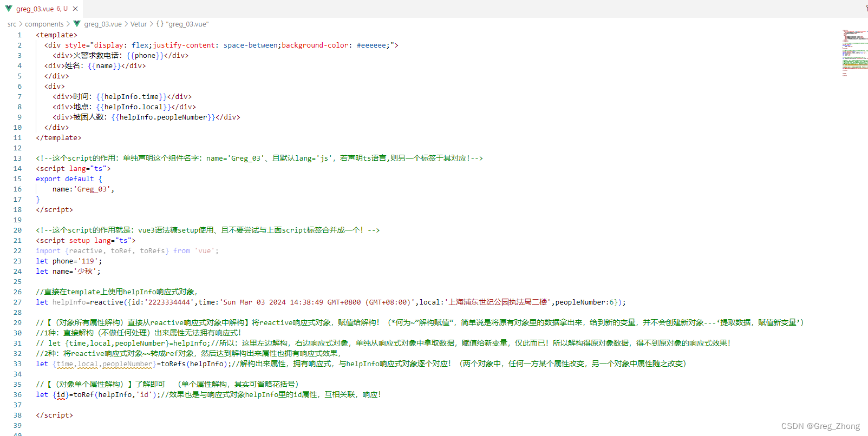
Task: Open the src breadcrumb
Action: 12,24
